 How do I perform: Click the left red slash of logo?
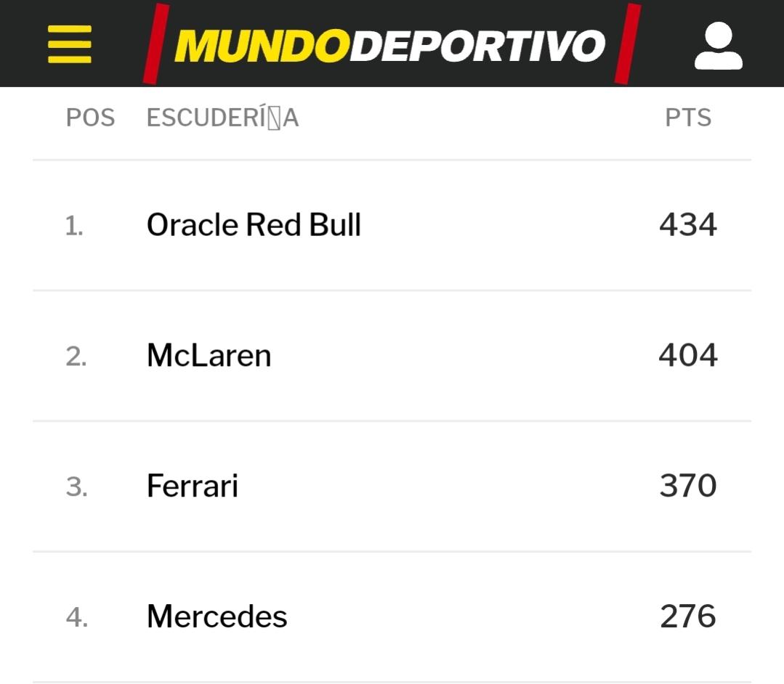(x=156, y=44)
